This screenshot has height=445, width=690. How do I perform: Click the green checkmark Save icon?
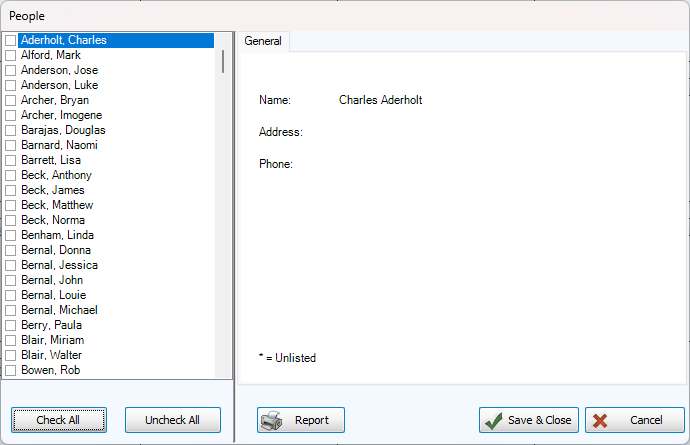point(494,421)
